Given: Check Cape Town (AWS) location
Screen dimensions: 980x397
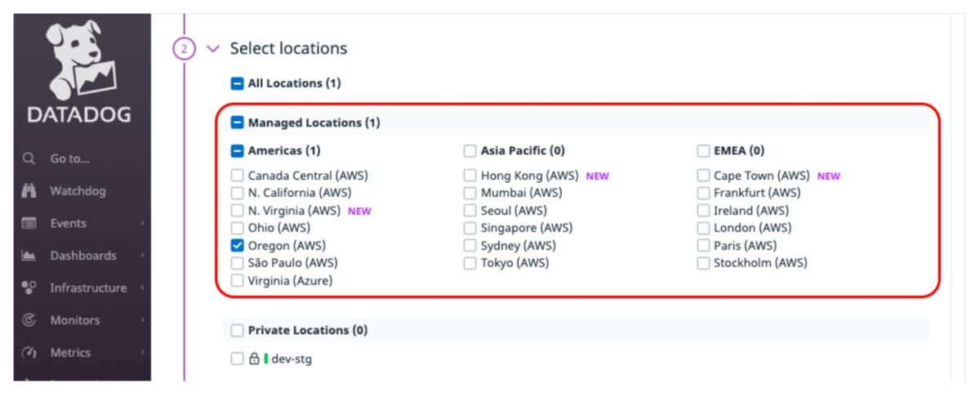Looking at the screenshot, I should 703,176.
